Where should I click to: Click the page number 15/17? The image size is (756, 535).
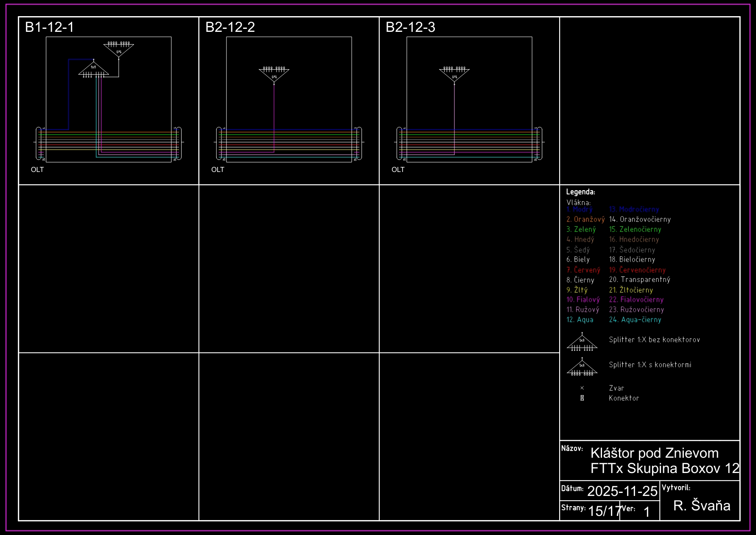click(604, 511)
